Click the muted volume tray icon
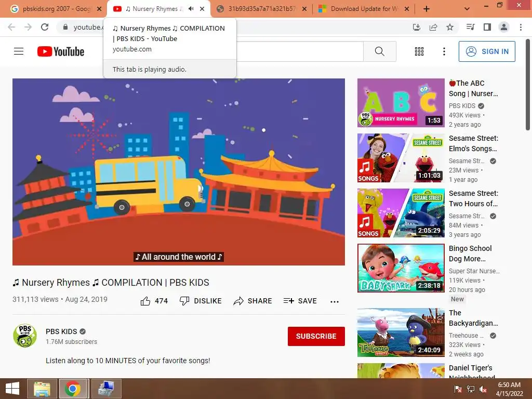 483,389
